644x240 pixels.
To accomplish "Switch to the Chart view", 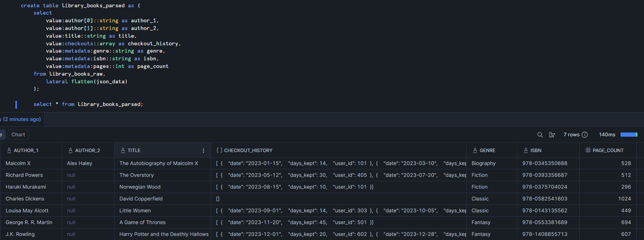I will coord(18,135).
